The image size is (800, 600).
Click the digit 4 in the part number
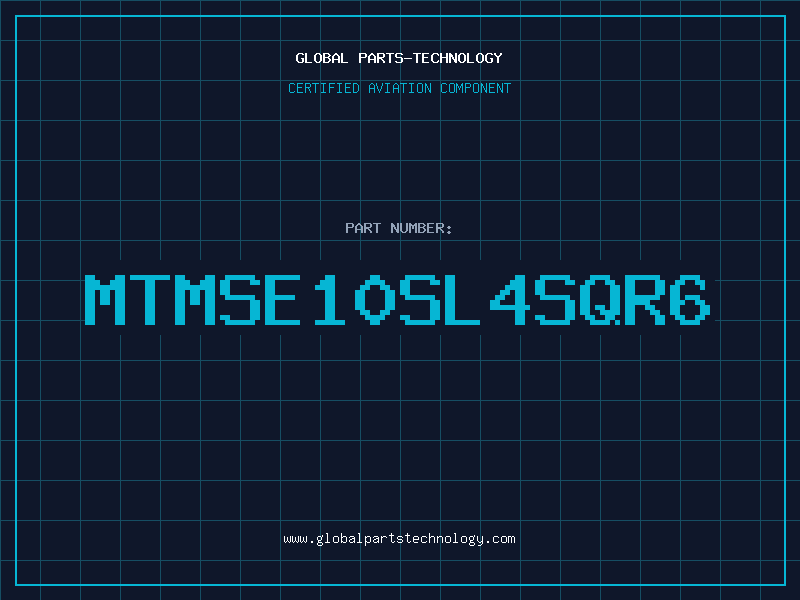(510, 299)
